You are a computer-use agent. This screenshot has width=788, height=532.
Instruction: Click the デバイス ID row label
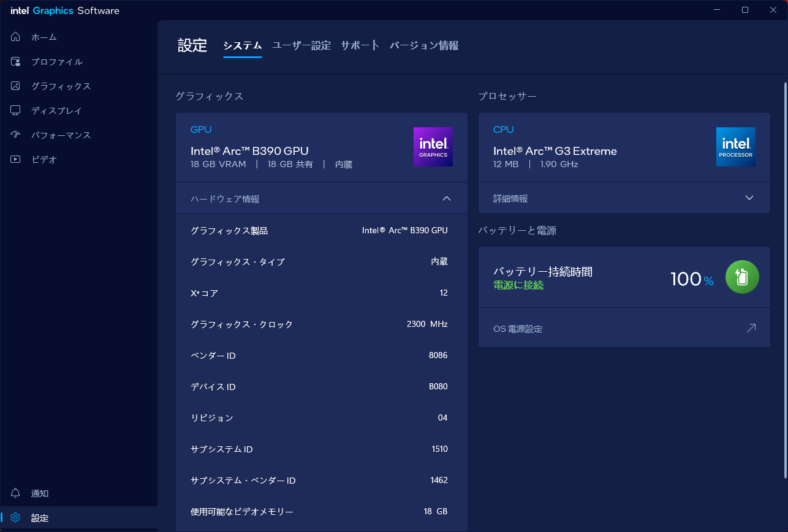213,387
